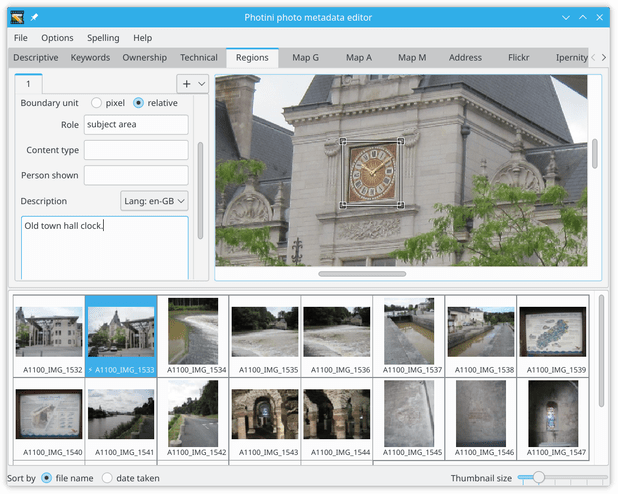
Task: Select pixel boundary unit
Action: [x=97, y=103]
